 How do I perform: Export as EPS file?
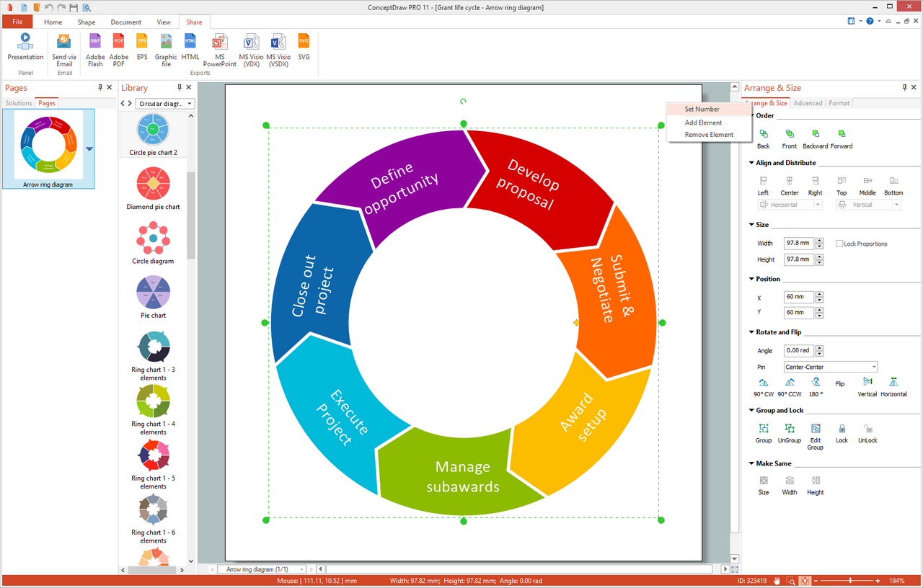click(142, 48)
